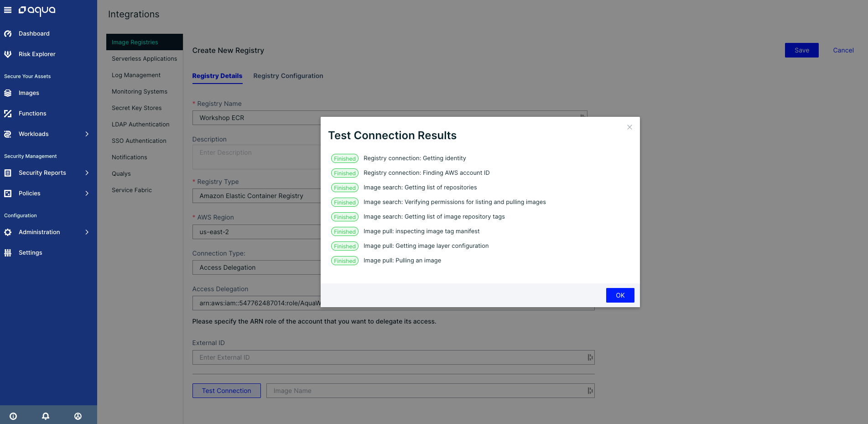Expand the Policies submenu chevron

[87, 193]
